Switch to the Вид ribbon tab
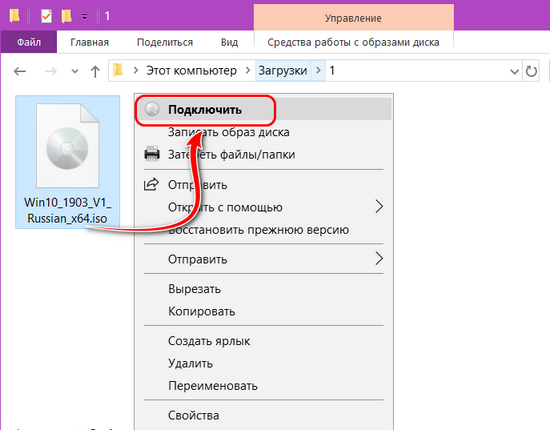Image resolution: width=550 pixels, height=430 pixels. pyautogui.click(x=229, y=42)
